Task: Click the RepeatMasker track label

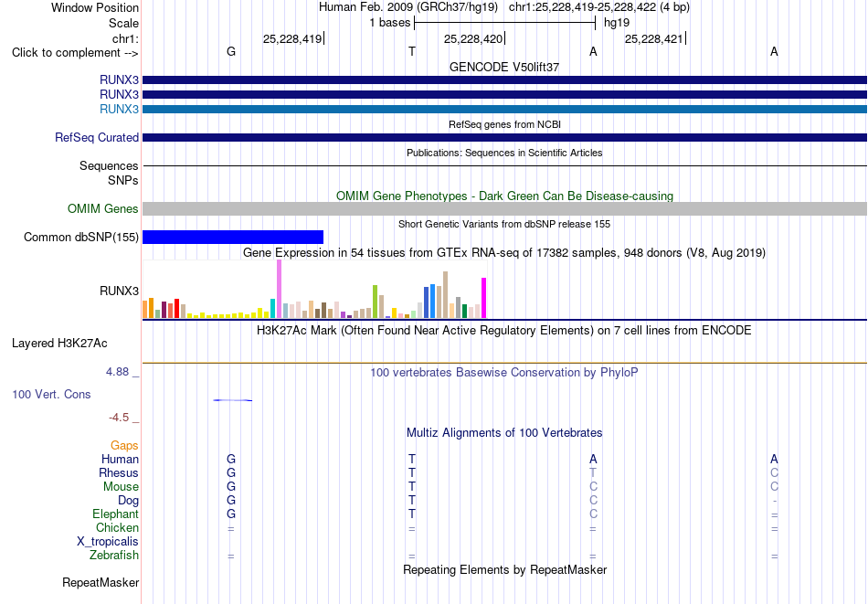Action: click(x=101, y=582)
